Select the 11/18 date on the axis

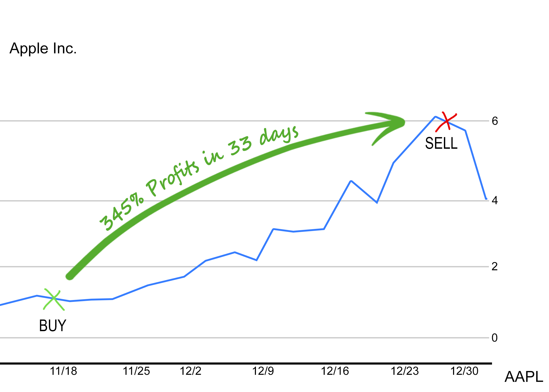click(64, 371)
